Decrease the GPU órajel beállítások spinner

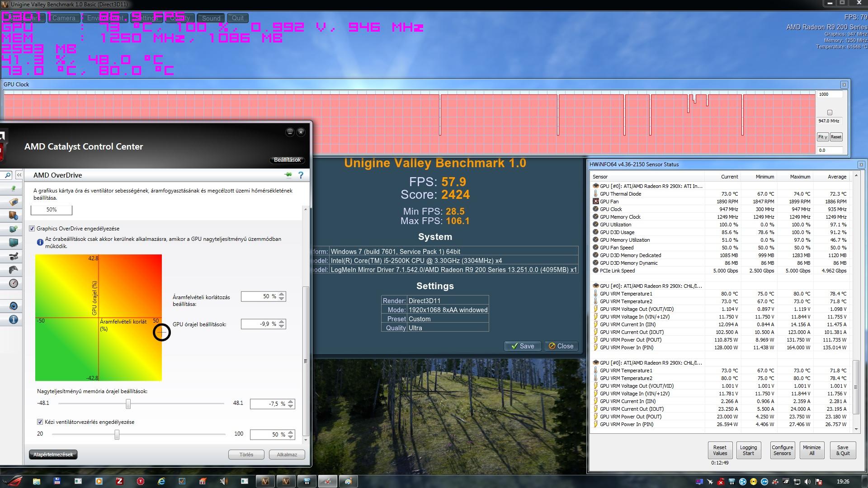[282, 326]
